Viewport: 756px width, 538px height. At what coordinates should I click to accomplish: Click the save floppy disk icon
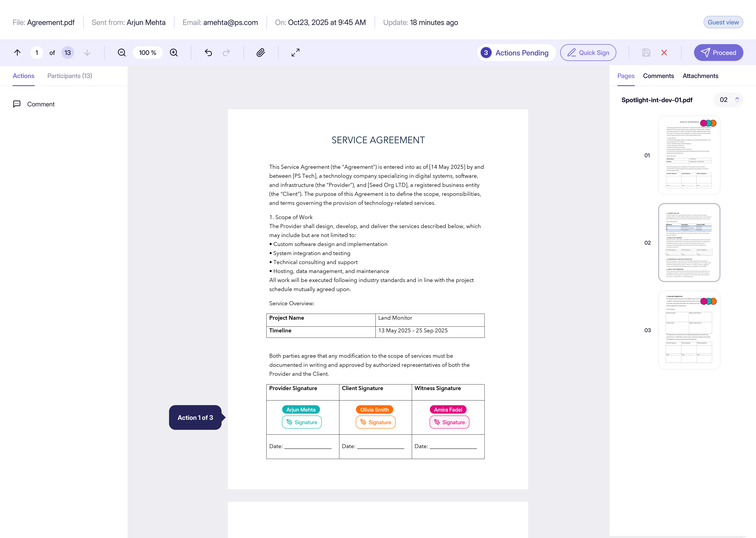point(646,53)
